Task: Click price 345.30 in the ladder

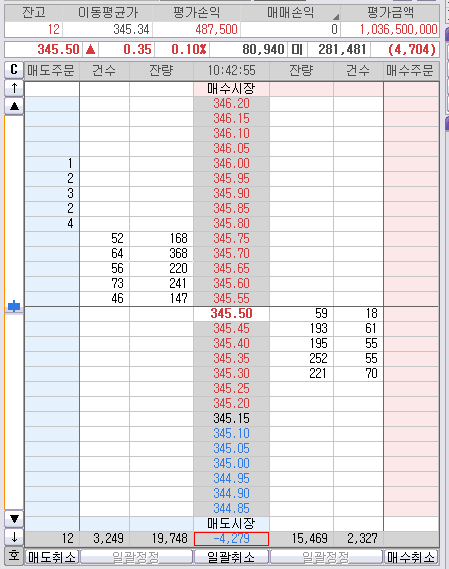Action: [x=231, y=373]
